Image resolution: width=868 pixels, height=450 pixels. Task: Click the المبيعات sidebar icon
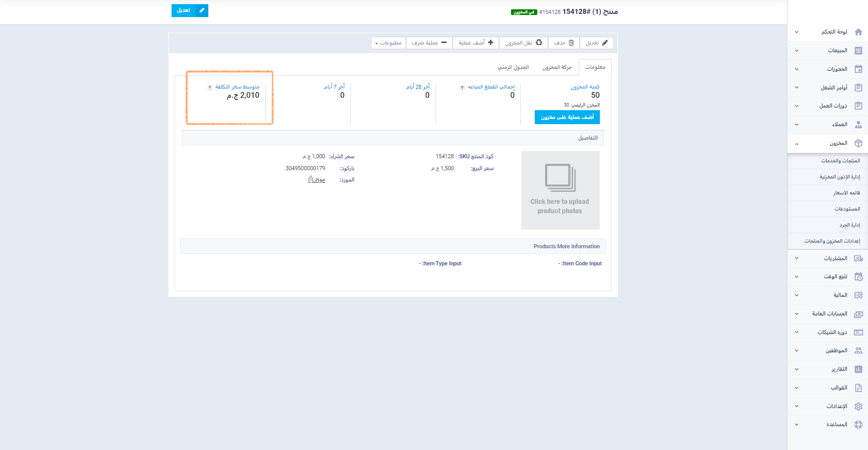(x=858, y=51)
